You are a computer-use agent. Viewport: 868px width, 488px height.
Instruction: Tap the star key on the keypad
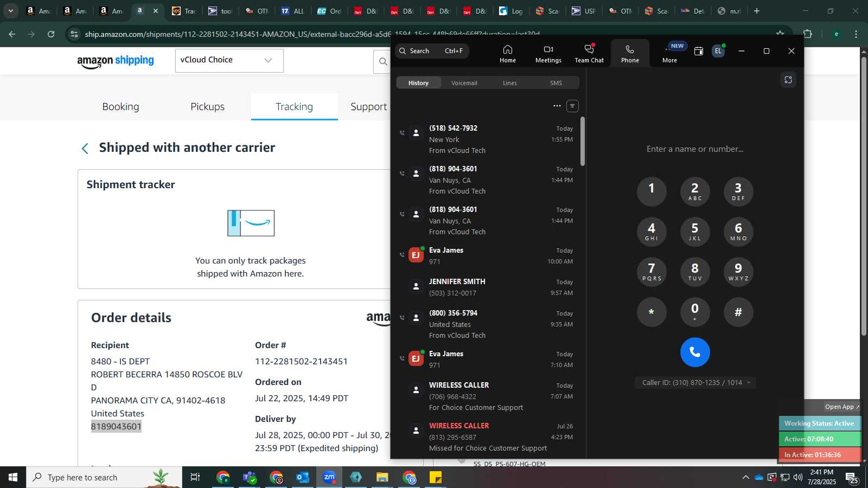point(652,312)
